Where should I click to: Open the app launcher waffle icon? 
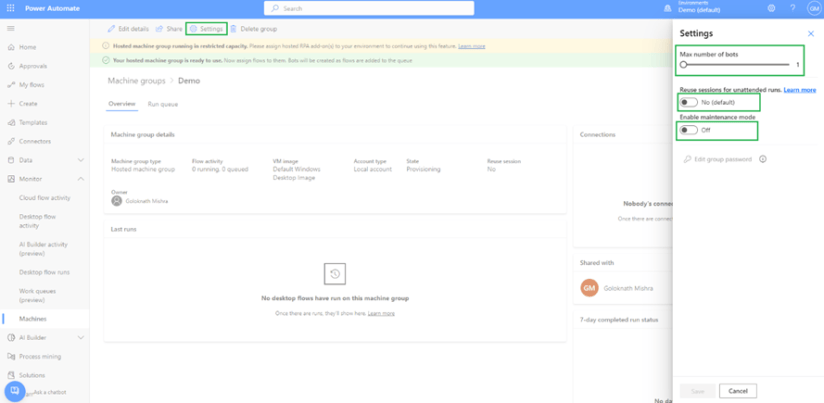[x=11, y=8]
